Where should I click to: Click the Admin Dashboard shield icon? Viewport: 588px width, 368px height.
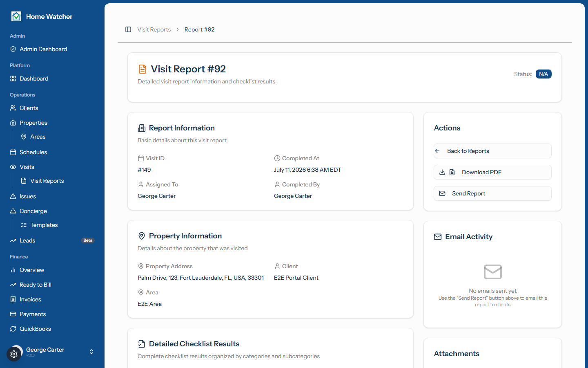point(13,49)
